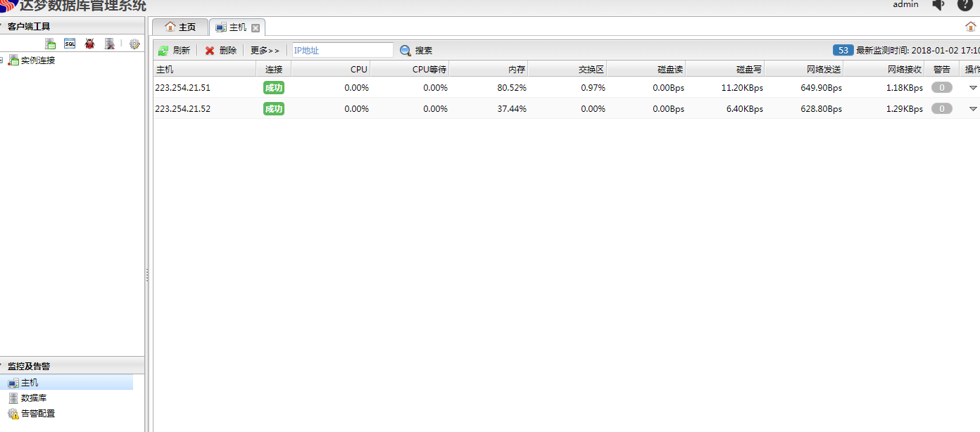Sort by the 主机 column header
The image size is (980, 432).
pos(205,69)
